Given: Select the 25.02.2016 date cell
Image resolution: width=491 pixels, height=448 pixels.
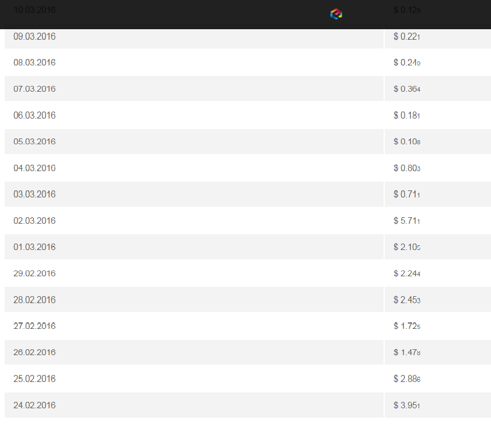Looking at the screenshot, I should tap(34, 378).
